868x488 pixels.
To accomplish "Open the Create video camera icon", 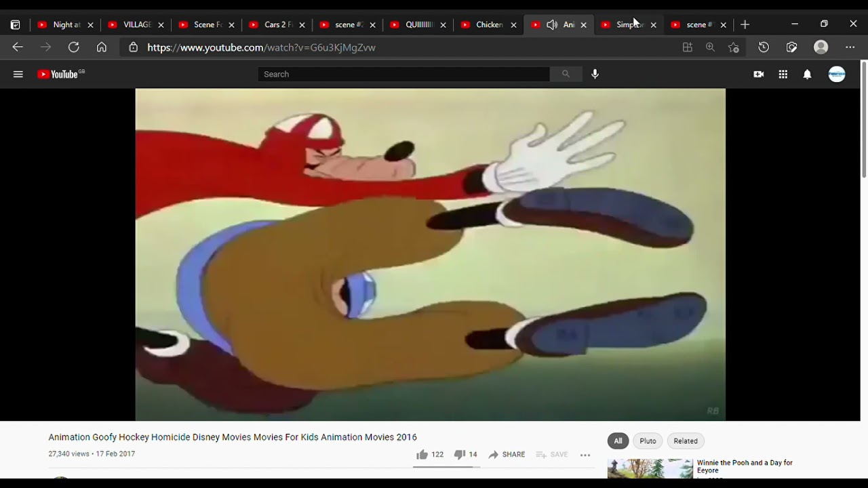I will 758,75.
